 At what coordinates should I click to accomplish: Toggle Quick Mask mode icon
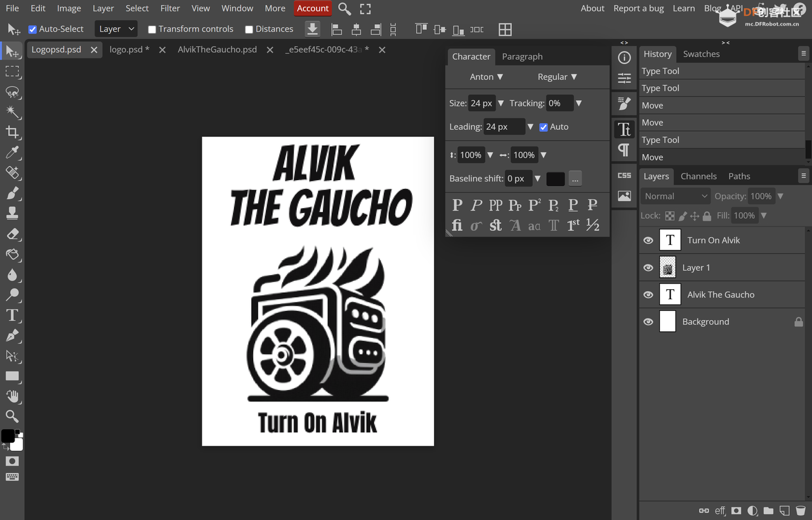[12, 461]
